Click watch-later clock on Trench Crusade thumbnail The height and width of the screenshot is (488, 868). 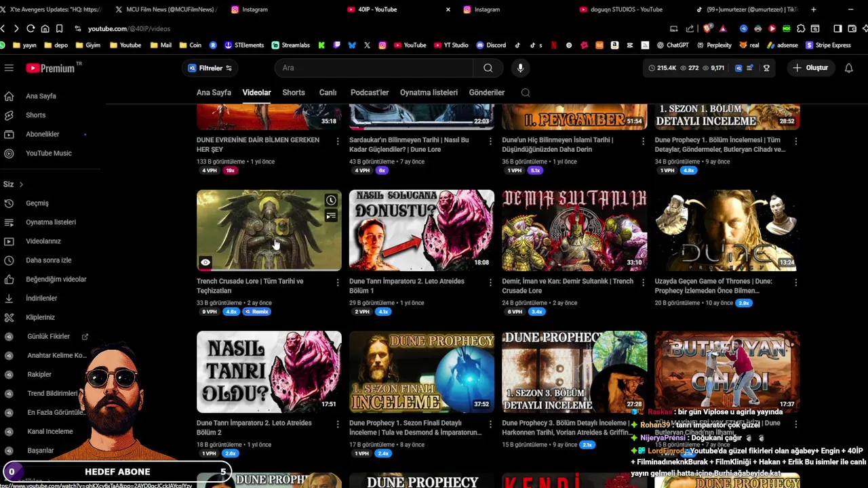point(331,201)
